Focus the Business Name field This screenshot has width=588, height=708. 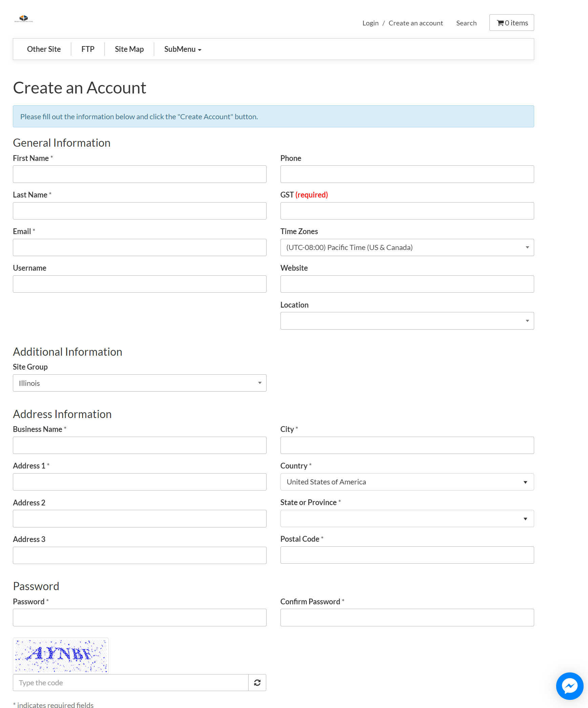[140, 445]
